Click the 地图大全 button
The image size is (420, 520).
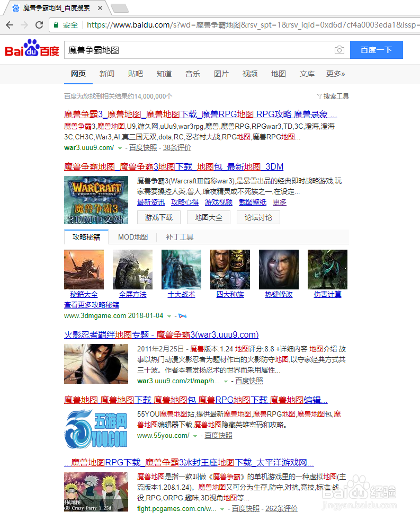209,217
